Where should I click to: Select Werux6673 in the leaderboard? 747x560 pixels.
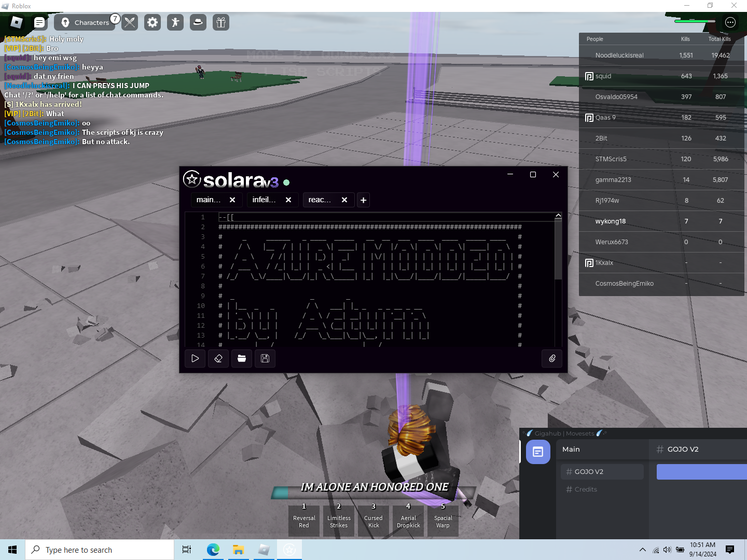pos(662,242)
